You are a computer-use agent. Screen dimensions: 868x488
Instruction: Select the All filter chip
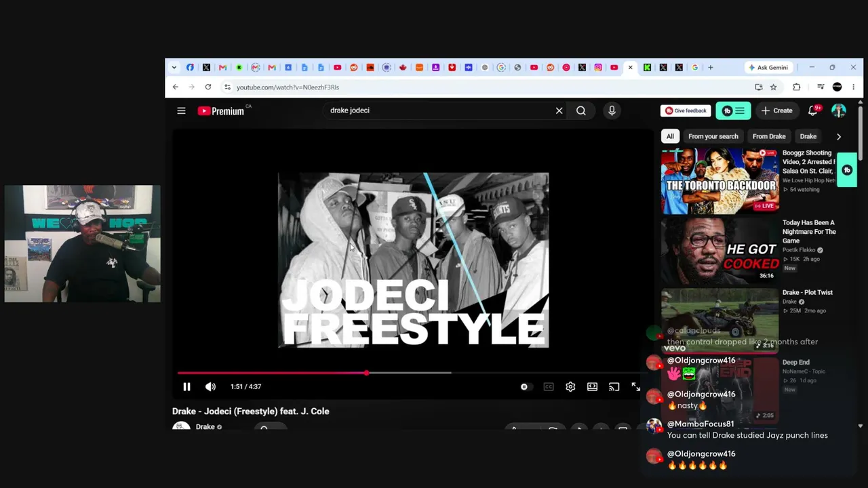click(670, 136)
